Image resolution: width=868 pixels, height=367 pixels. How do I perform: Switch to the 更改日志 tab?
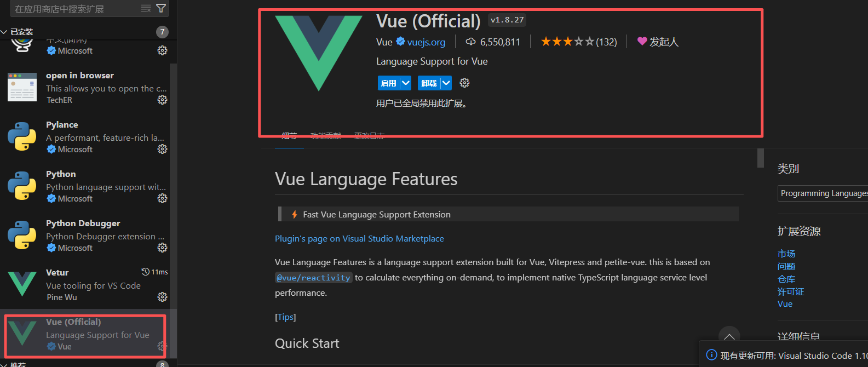tap(368, 135)
